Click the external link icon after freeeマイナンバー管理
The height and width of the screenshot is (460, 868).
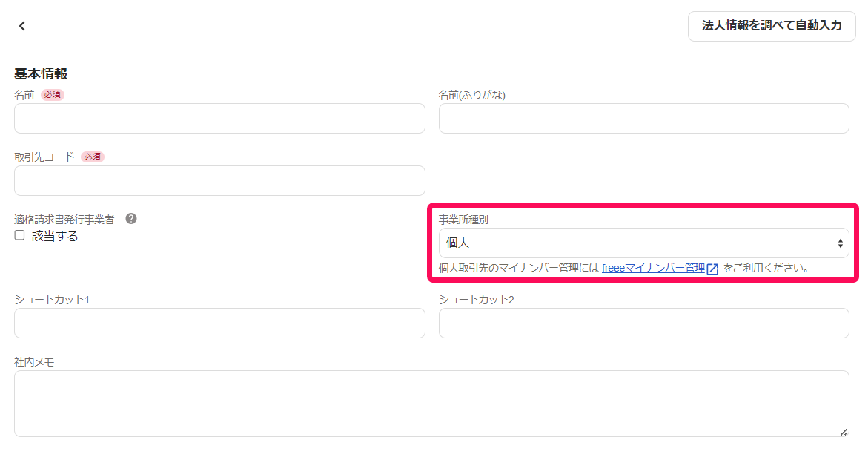(712, 269)
